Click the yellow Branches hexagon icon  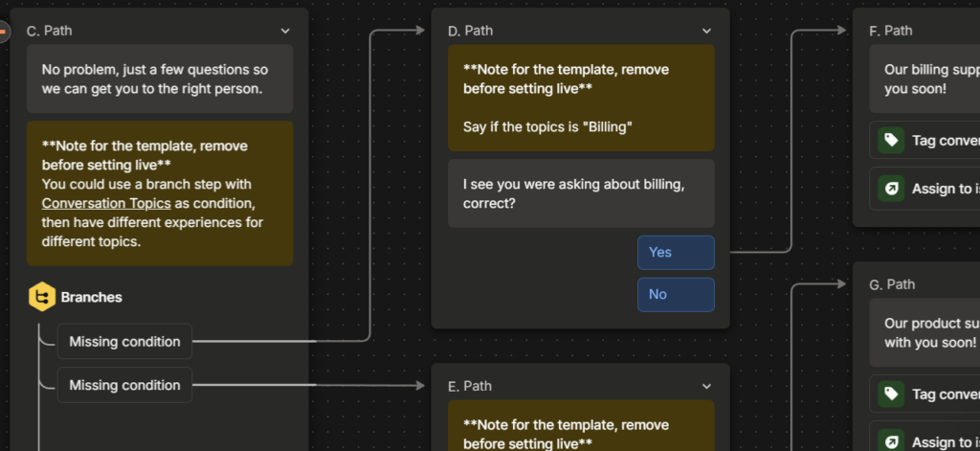pos(41,298)
